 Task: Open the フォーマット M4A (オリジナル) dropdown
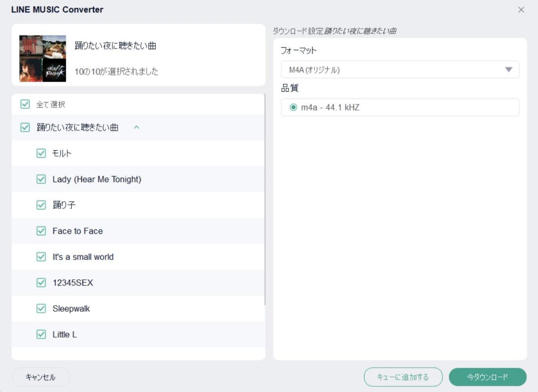tap(400, 70)
